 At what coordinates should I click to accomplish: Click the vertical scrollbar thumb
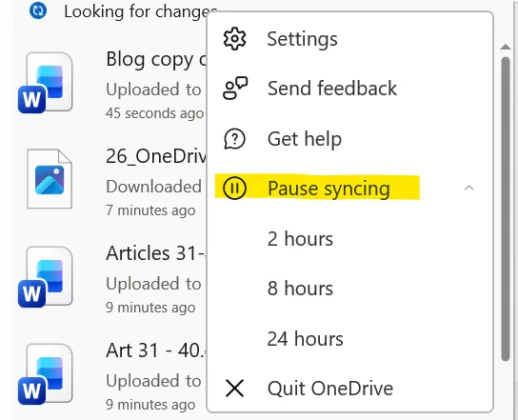[506, 209]
